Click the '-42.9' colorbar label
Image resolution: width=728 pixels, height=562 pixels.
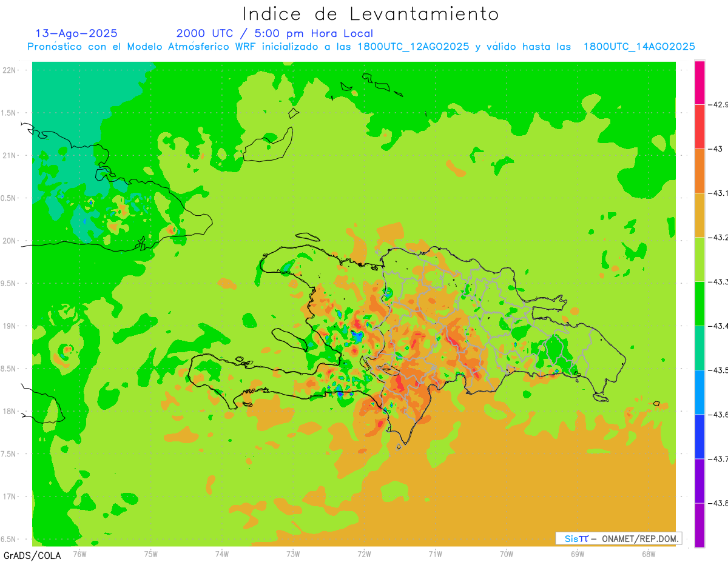click(719, 104)
